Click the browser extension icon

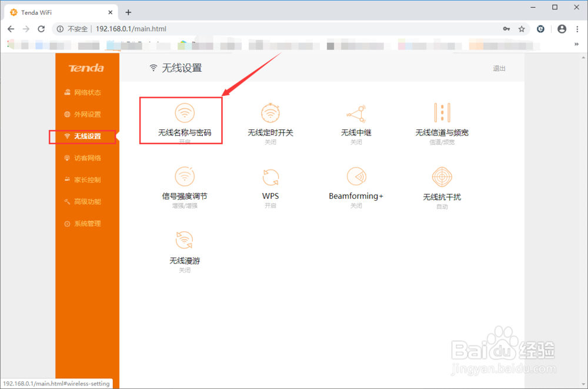(540, 29)
